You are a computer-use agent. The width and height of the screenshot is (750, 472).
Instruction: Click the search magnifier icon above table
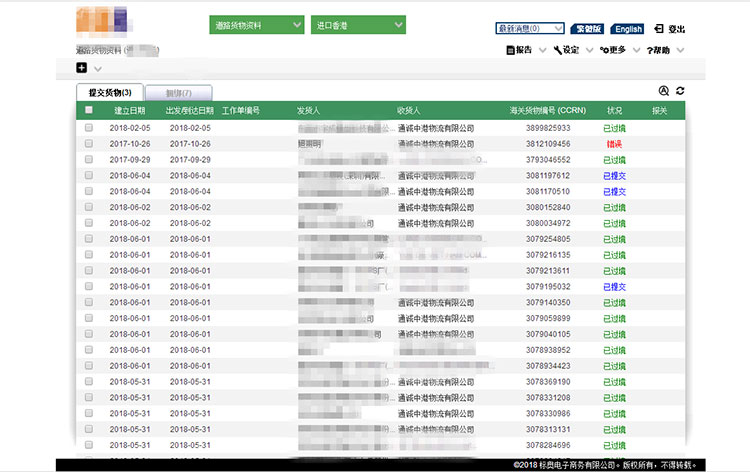coord(663,91)
